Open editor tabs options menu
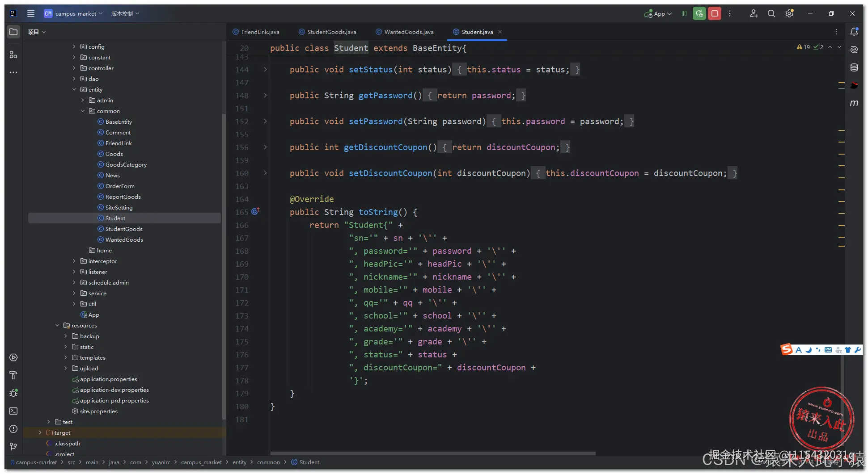Viewport: 868px width, 474px height. 836,32
